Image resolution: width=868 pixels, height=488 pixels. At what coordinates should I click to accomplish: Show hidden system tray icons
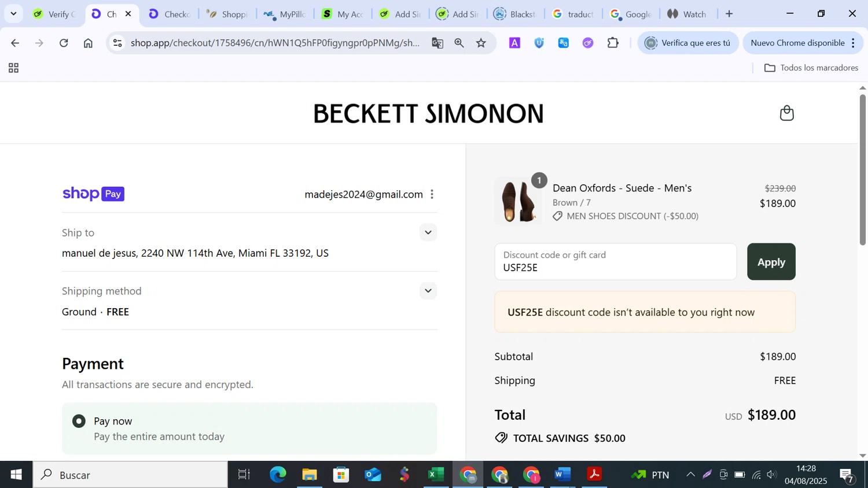pyautogui.click(x=690, y=475)
